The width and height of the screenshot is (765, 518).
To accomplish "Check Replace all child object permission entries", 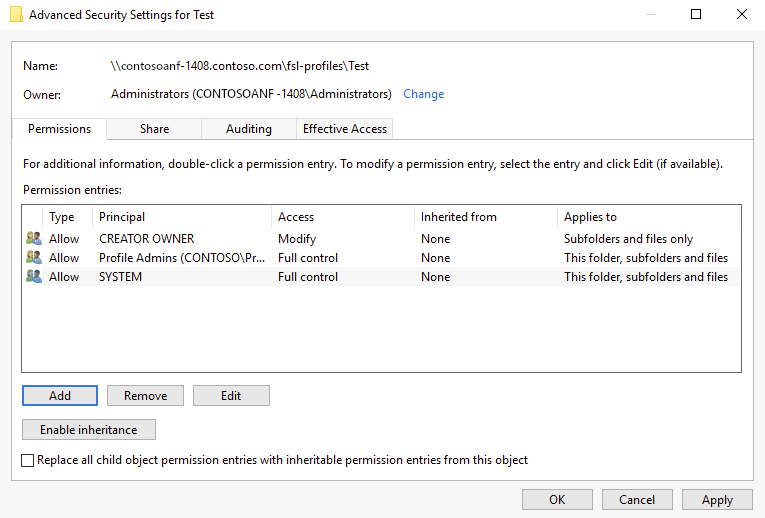I will point(28,460).
